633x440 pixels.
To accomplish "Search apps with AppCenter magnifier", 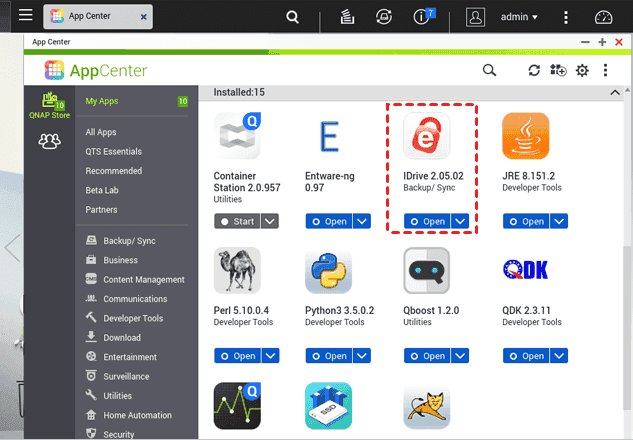I will point(489,70).
